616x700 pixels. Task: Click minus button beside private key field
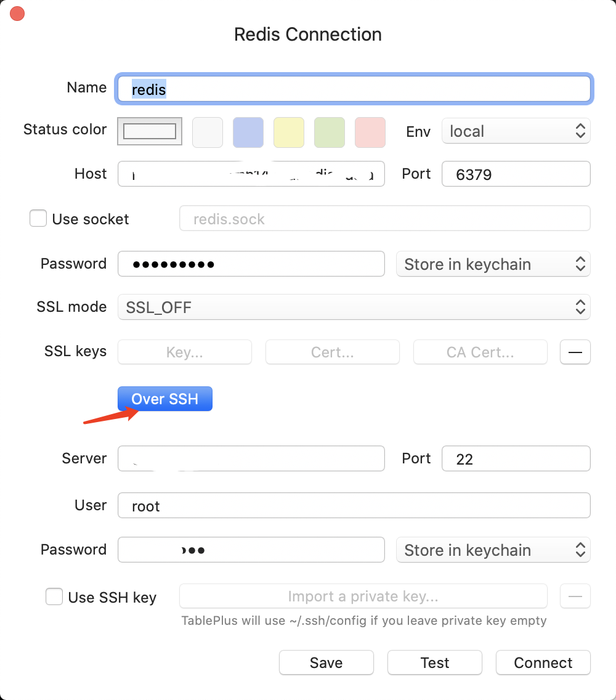click(575, 596)
